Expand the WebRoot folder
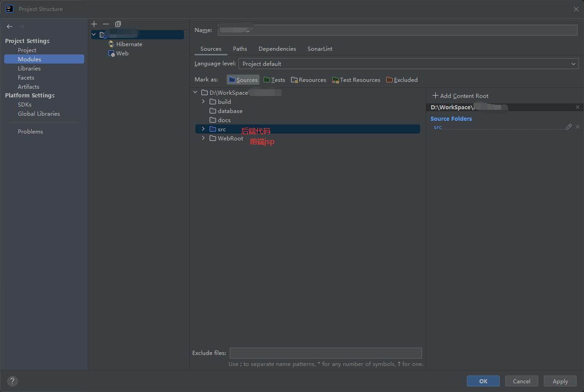The width and height of the screenshot is (584, 392). [203, 138]
